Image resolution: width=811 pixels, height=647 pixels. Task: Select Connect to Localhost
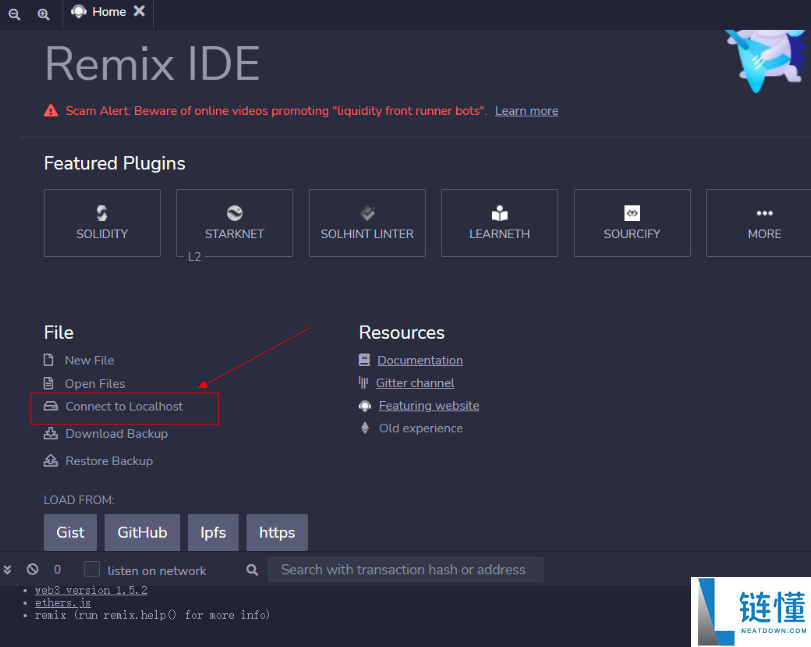coord(124,407)
